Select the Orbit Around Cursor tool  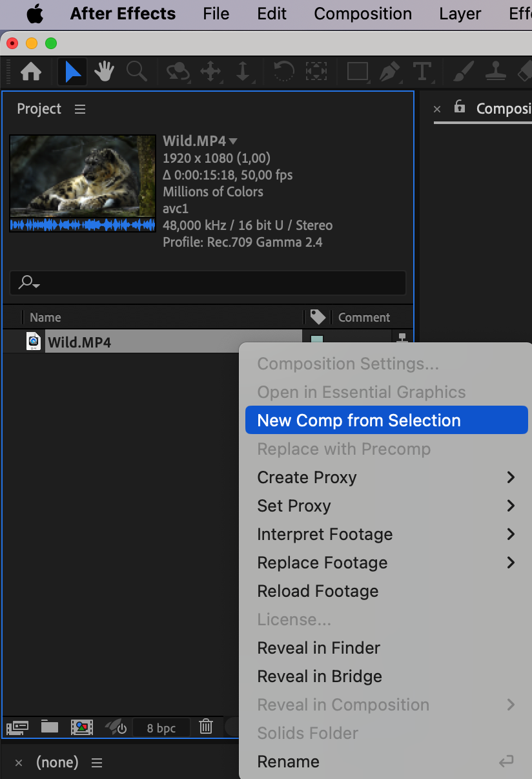click(x=178, y=72)
